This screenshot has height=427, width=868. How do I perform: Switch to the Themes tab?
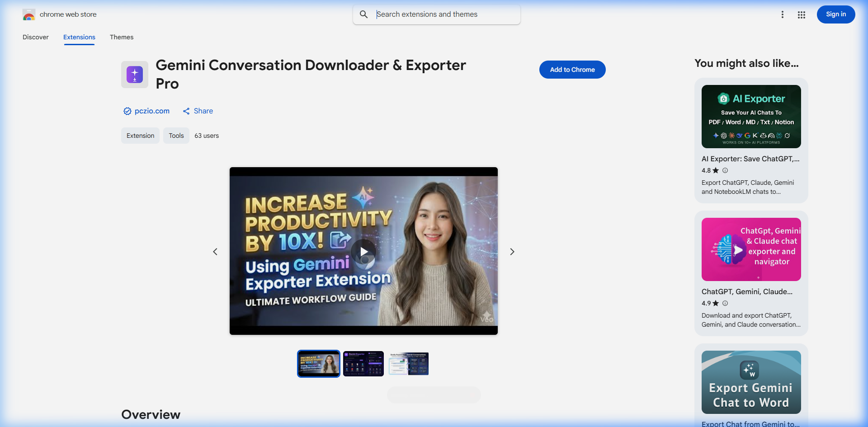122,37
